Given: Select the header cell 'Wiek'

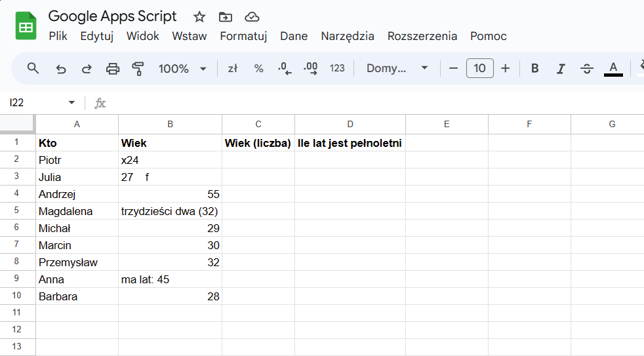Looking at the screenshot, I should click(x=170, y=143).
